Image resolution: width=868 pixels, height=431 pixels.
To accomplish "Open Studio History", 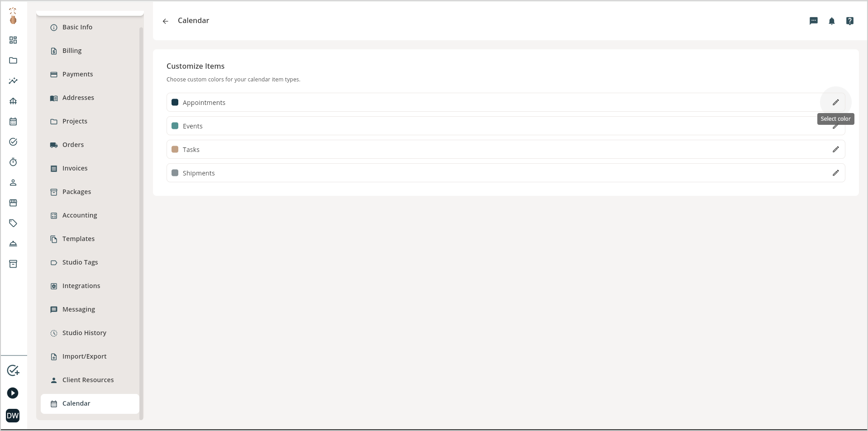I will pos(90,333).
